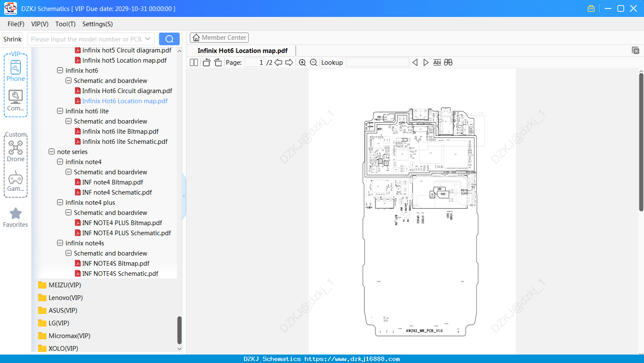Click the binoculars search icon

(x=448, y=63)
